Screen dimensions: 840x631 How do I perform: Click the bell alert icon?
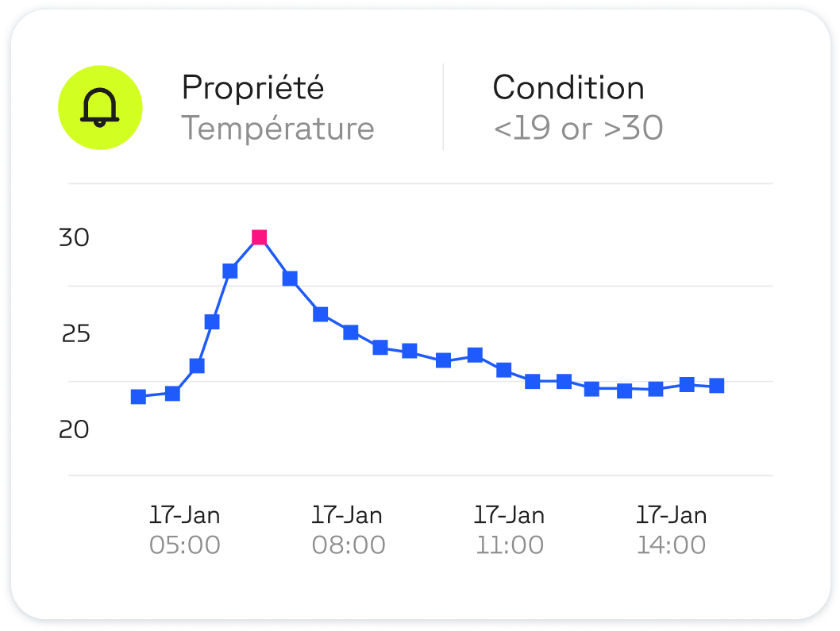[101, 108]
